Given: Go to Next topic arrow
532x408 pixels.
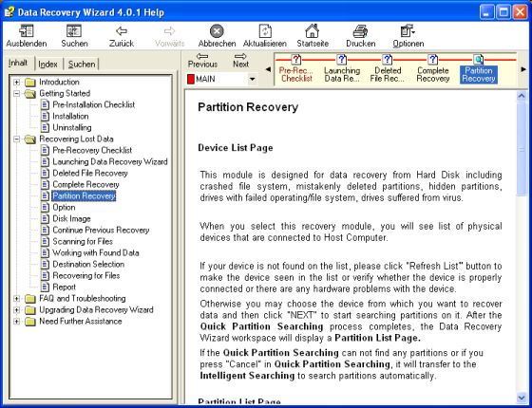Looking at the screenshot, I should (x=240, y=56).
